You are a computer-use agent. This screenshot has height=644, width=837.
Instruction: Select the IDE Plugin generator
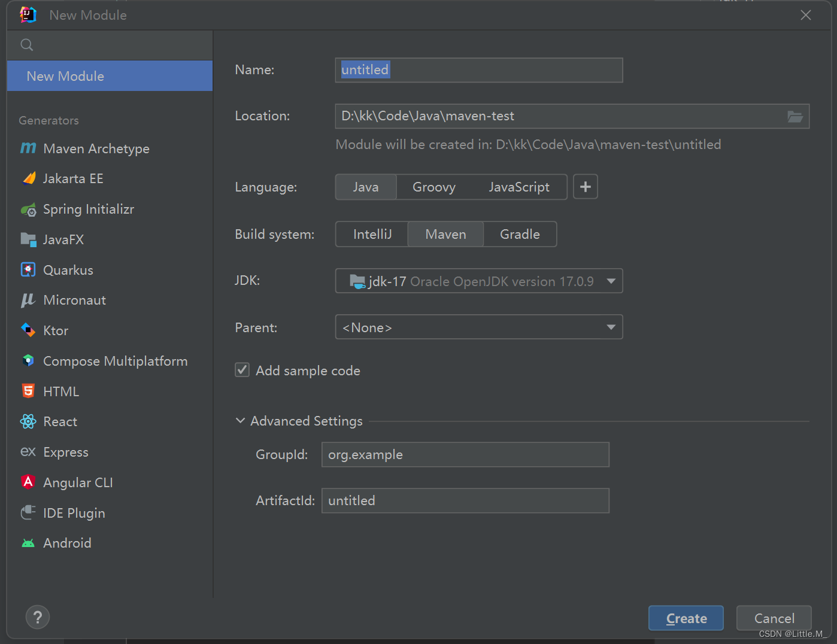pos(110,513)
